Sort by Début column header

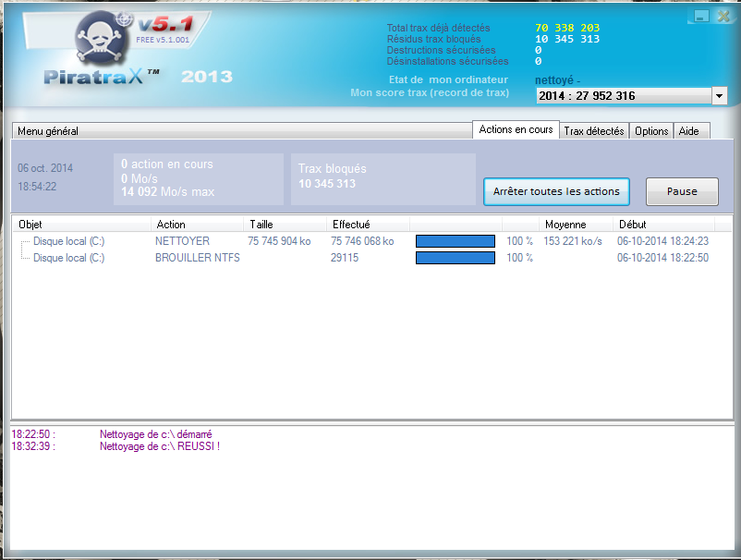tap(664, 225)
